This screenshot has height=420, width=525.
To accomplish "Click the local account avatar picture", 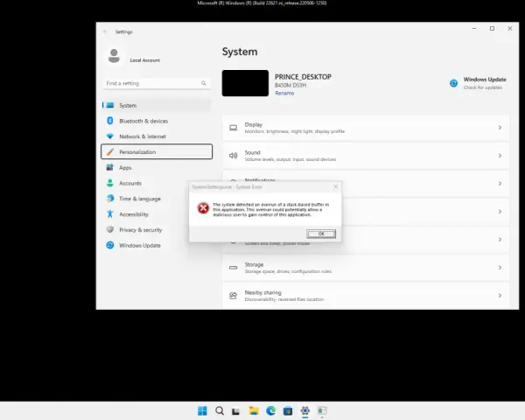I will [x=114, y=56].
